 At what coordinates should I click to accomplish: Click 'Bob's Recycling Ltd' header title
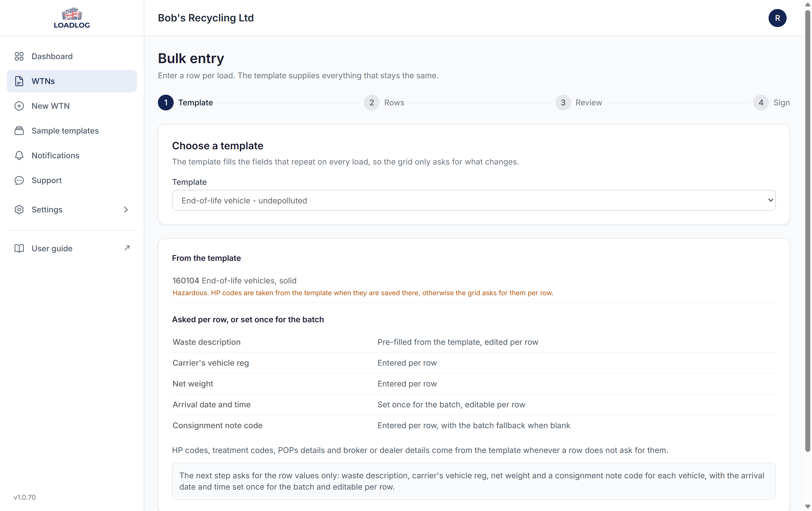[x=206, y=18]
